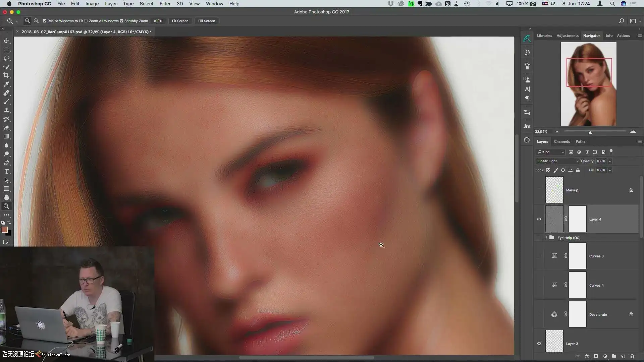The width and height of the screenshot is (644, 362).
Task: Select the History Brush tool
Action: pos(6,119)
